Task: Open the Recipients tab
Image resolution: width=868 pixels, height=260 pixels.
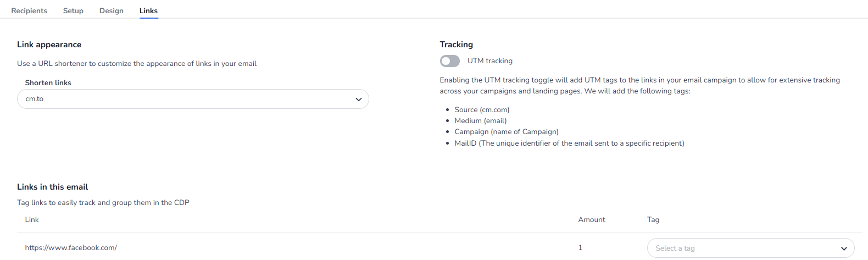Action: coord(29,10)
